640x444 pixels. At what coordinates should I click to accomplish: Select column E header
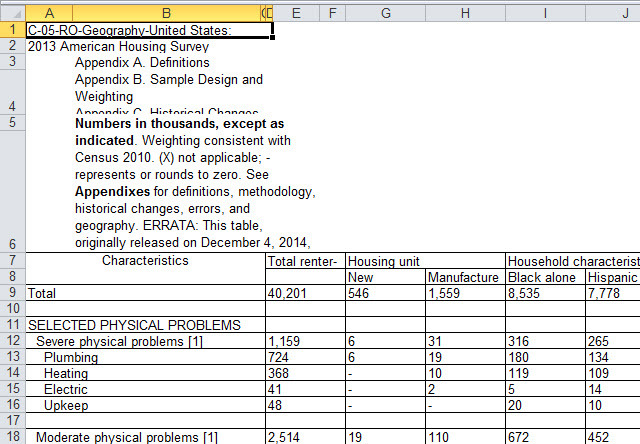click(x=296, y=13)
